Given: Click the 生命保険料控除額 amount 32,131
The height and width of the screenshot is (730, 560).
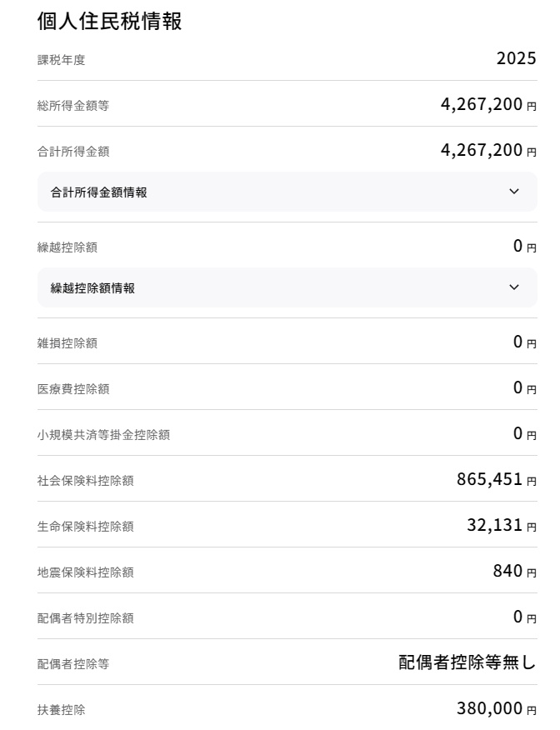Looking at the screenshot, I should (x=495, y=525).
